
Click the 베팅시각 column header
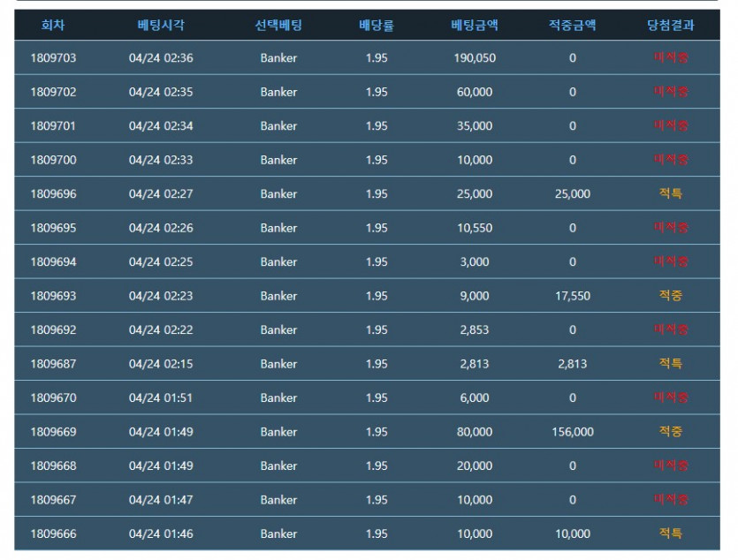tap(161, 25)
